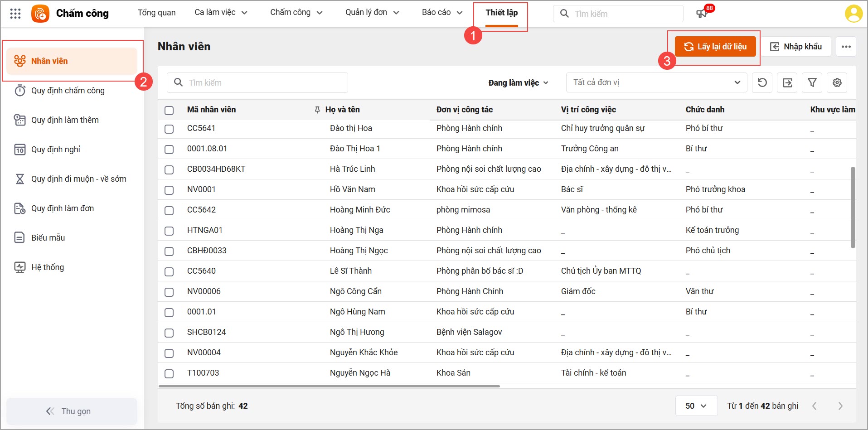Select the row checkbox for Hồ Văn Nam
The image size is (868, 430).
169,190
